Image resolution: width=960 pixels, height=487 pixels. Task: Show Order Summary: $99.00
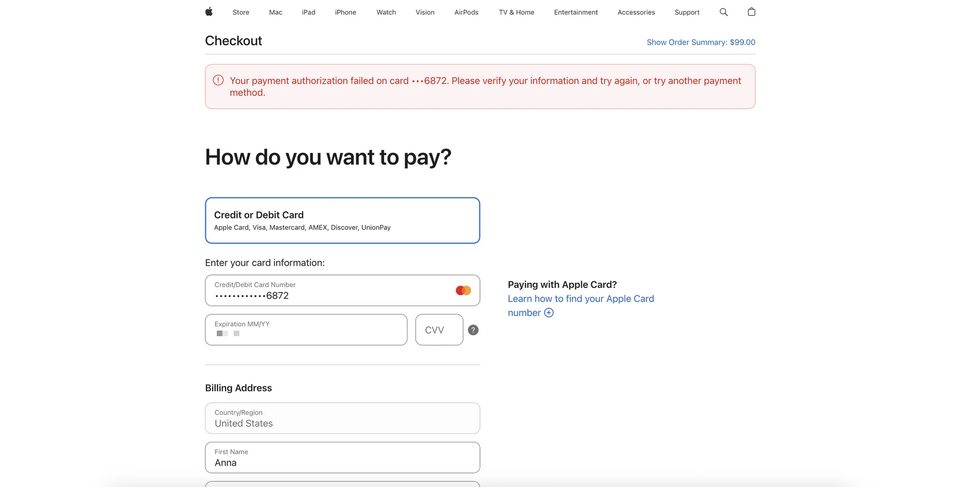pos(701,42)
